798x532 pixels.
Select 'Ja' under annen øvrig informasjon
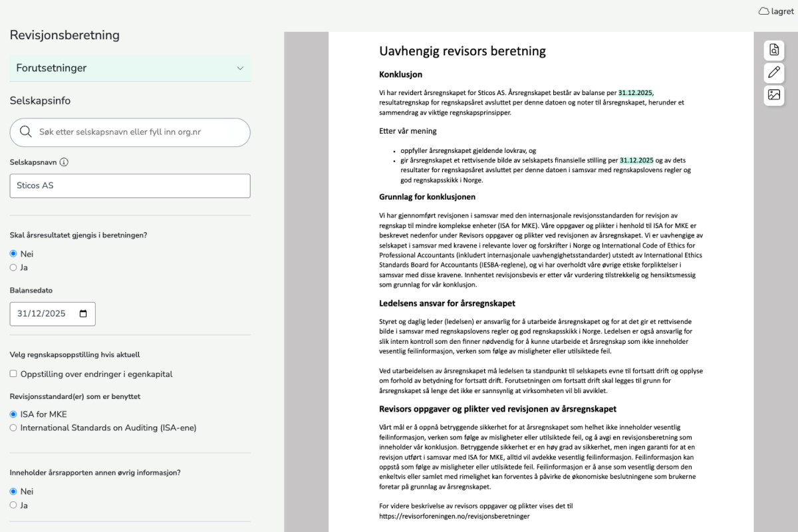point(12,505)
